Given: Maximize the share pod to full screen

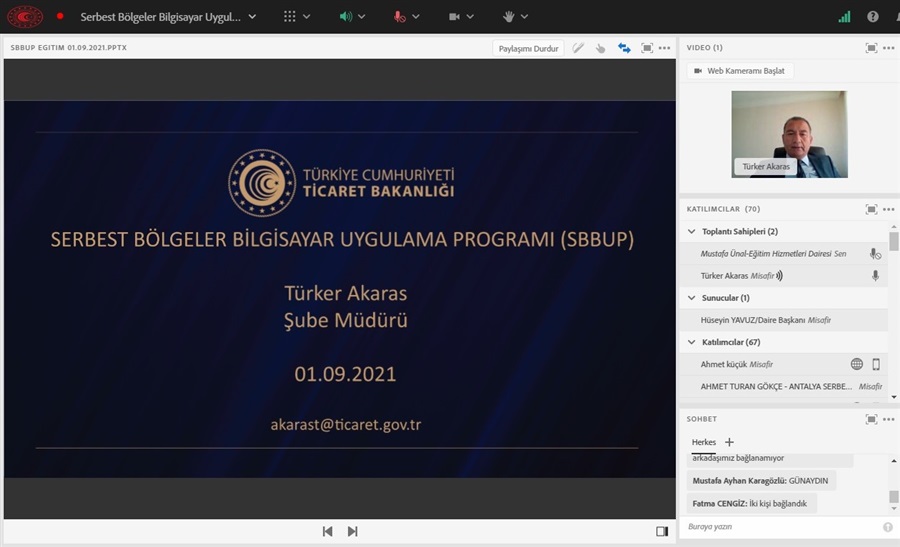Looking at the screenshot, I should (x=647, y=48).
